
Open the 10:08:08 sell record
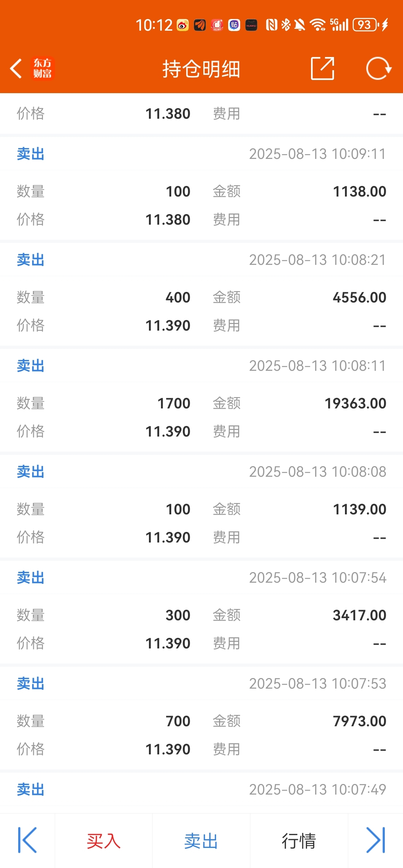click(201, 472)
